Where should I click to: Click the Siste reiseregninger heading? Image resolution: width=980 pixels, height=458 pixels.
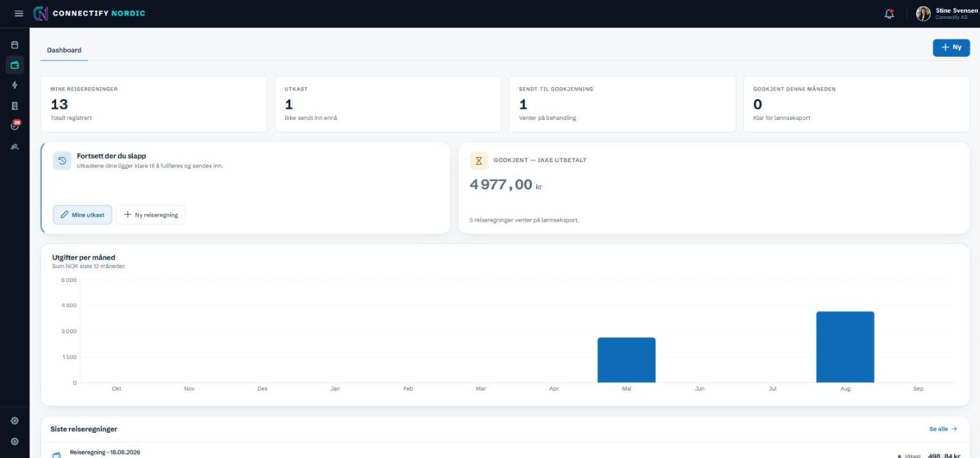pyautogui.click(x=84, y=429)
